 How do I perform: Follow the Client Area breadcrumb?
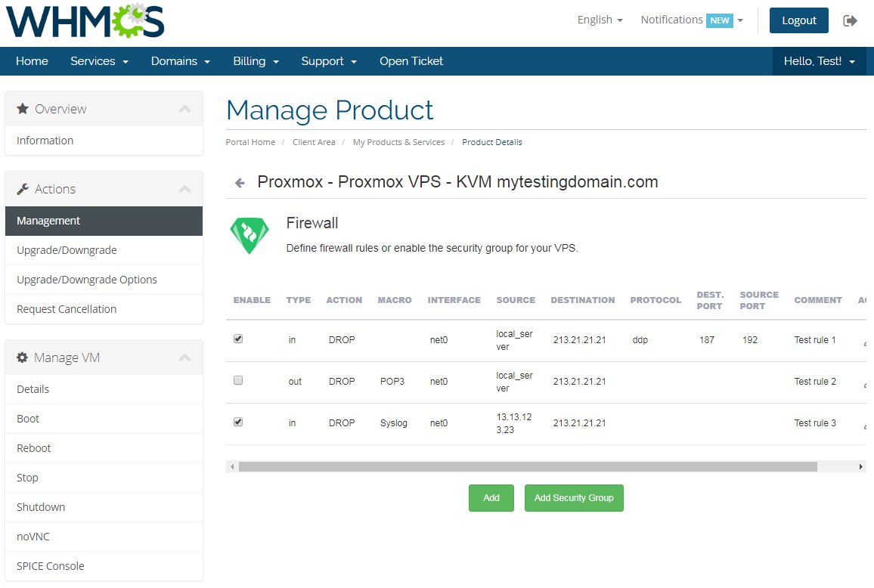click(x=314, y=142)
